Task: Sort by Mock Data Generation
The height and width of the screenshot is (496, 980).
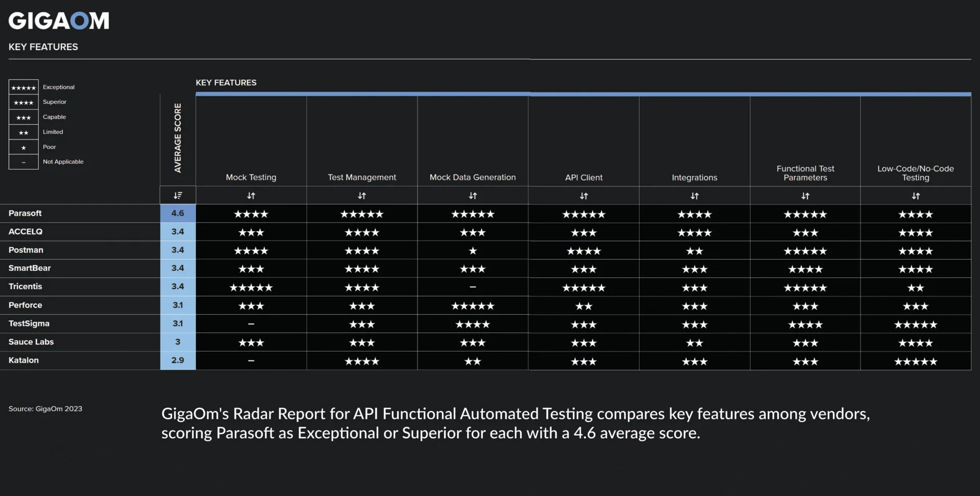Action: pos(473,196)
